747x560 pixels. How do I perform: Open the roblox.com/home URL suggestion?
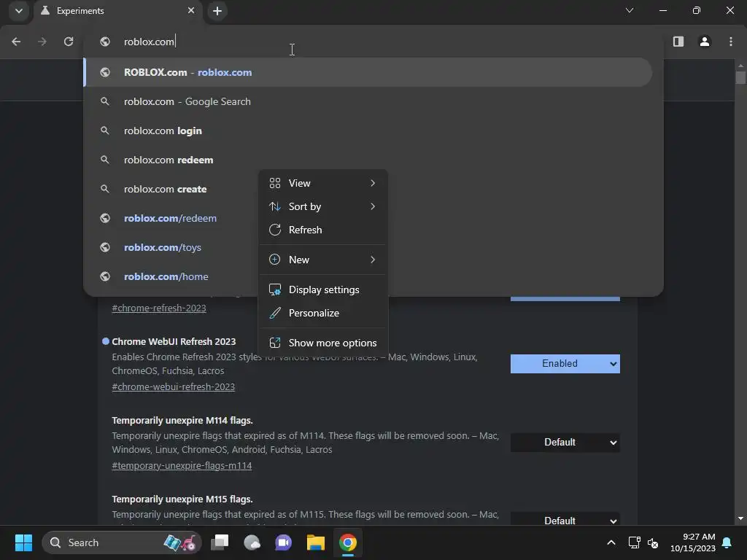[171, 276]
